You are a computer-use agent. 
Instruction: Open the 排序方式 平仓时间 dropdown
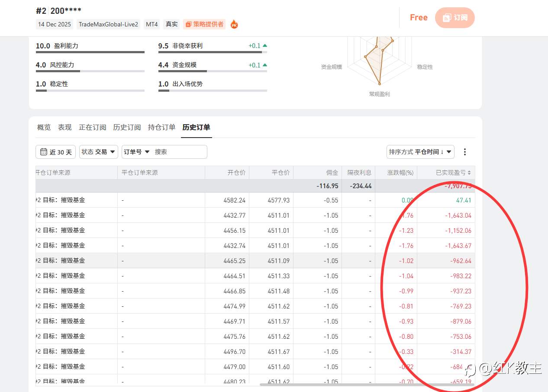(420, 152)
